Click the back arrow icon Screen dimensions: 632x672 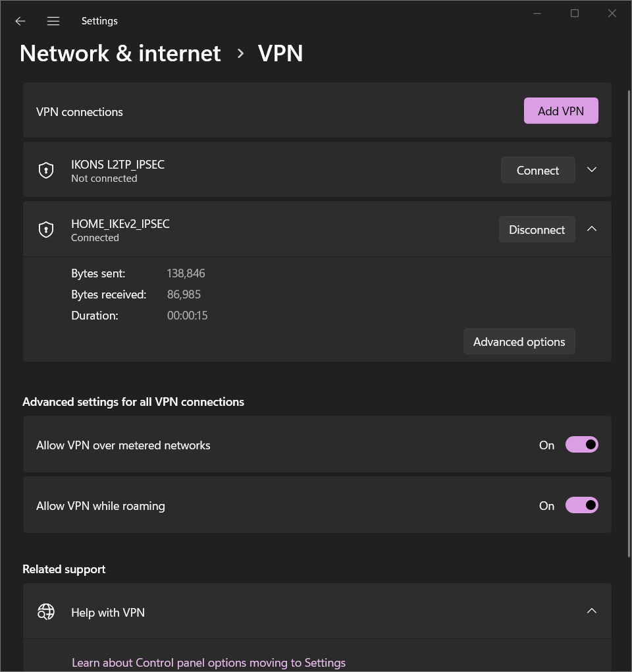point(20,21)
